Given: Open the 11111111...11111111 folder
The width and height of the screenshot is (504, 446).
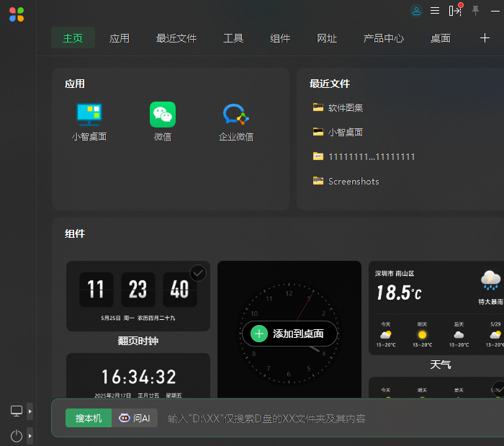Looking at the screenshot, I should 364,156.
